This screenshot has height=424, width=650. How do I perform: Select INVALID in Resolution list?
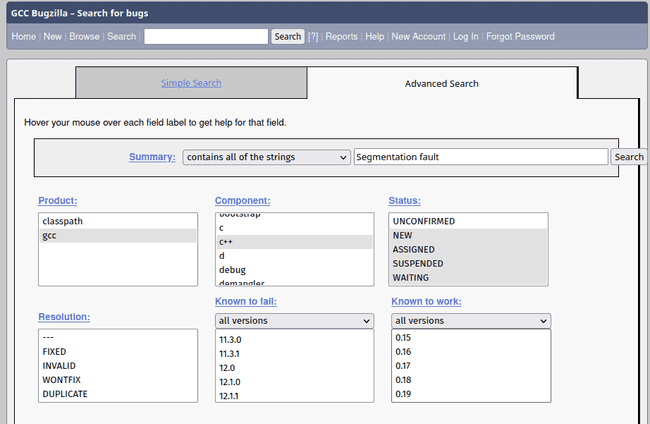118,366
